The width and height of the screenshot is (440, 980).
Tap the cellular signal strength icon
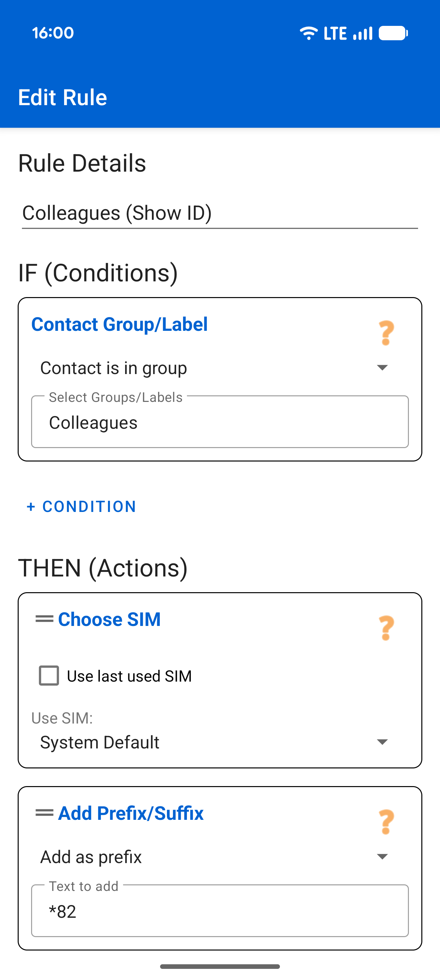point(363,33)
